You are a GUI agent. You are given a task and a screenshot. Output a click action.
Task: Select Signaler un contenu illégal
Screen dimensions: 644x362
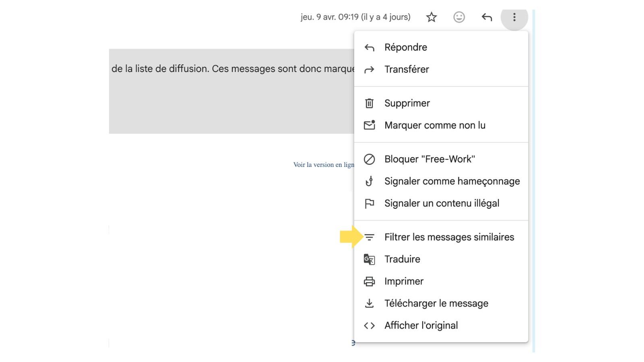[x=441, y=204]
